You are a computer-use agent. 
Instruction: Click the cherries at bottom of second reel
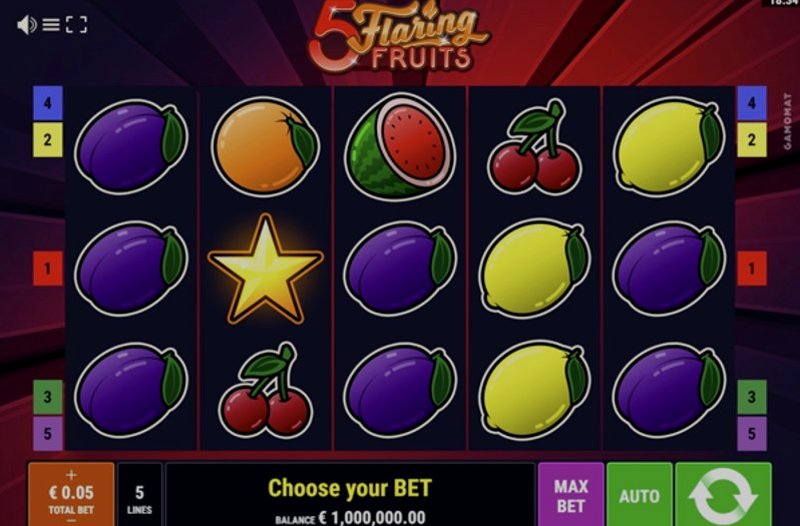(x=265, y=390)
